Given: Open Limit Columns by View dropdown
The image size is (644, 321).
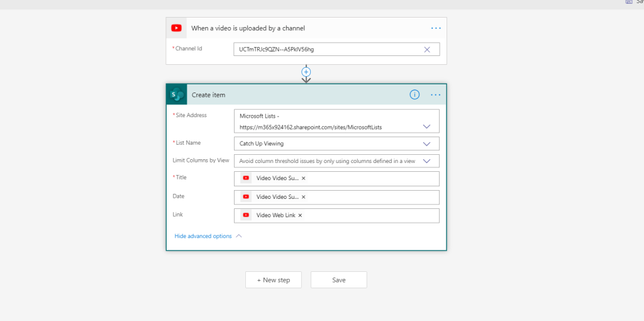Looking at the screenshot, I should [x=427, y=161].
